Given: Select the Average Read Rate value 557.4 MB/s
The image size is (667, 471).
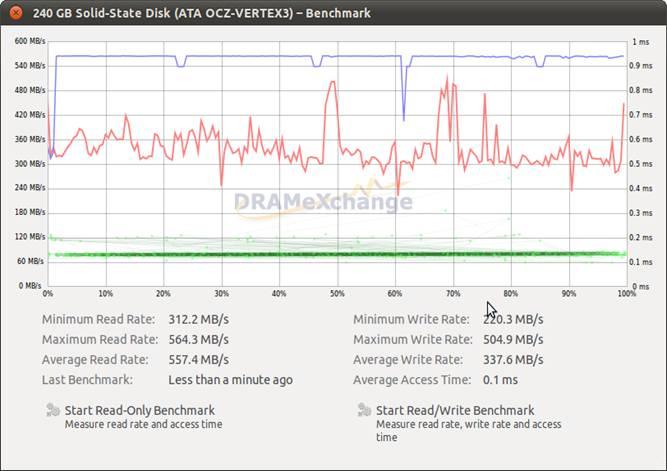Looking at the screenshot, I should 199,360.
